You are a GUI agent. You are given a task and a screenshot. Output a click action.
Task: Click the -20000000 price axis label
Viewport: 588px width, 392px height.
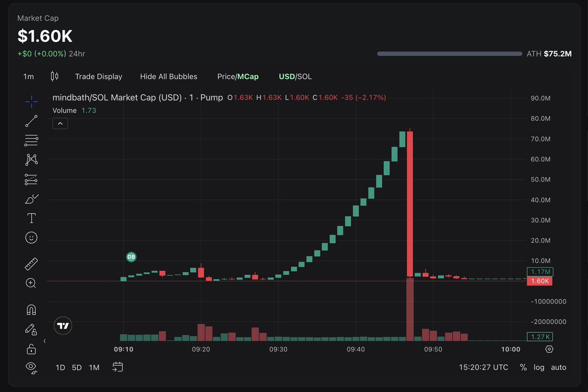548,322
